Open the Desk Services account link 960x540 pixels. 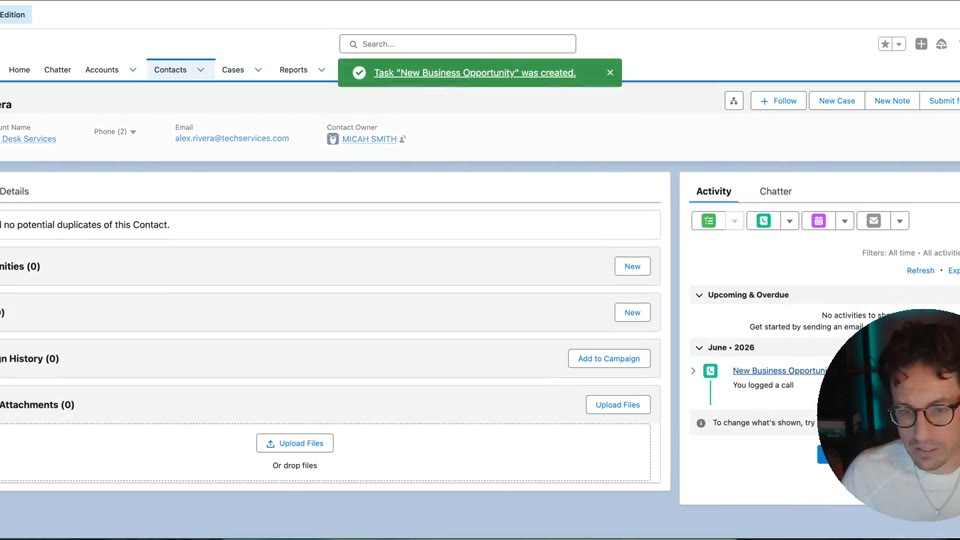pos(28,139)
